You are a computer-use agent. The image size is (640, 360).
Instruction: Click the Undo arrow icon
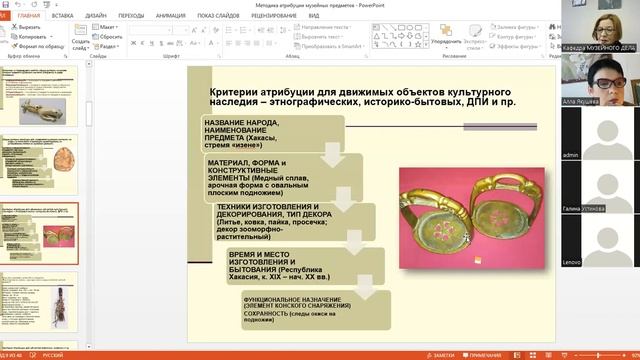(18, 4)
